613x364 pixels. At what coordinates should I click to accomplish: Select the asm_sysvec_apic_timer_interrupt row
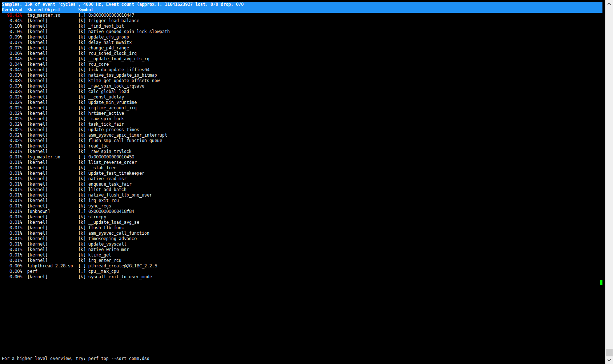[127, 135]
